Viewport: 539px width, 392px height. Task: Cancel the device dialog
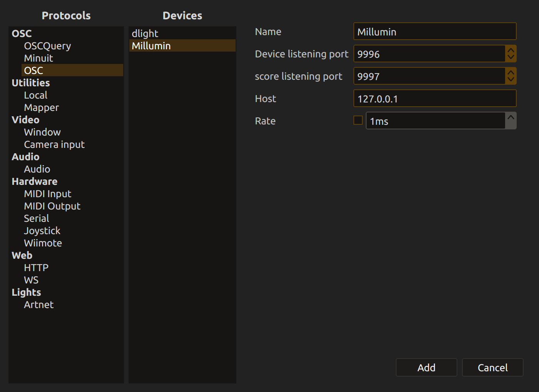click(492, 368)
